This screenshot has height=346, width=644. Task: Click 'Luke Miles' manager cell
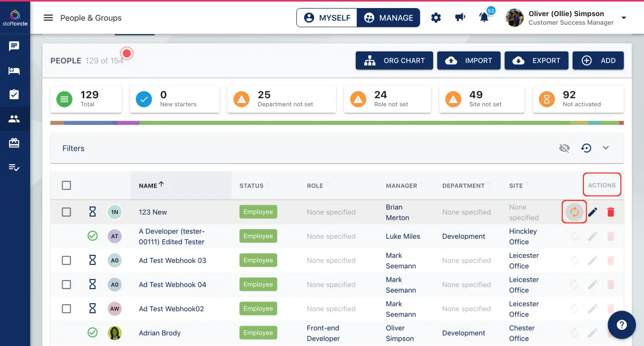pos(403,236)
